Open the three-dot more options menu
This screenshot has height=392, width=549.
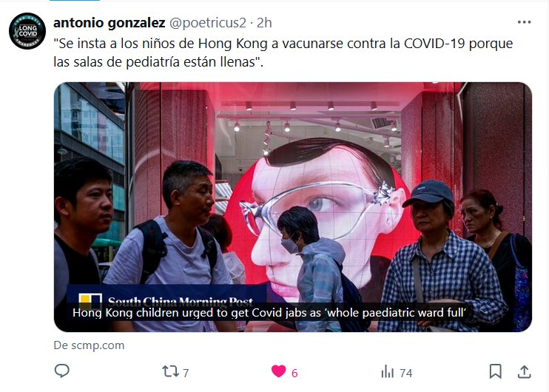coord(524,22)
